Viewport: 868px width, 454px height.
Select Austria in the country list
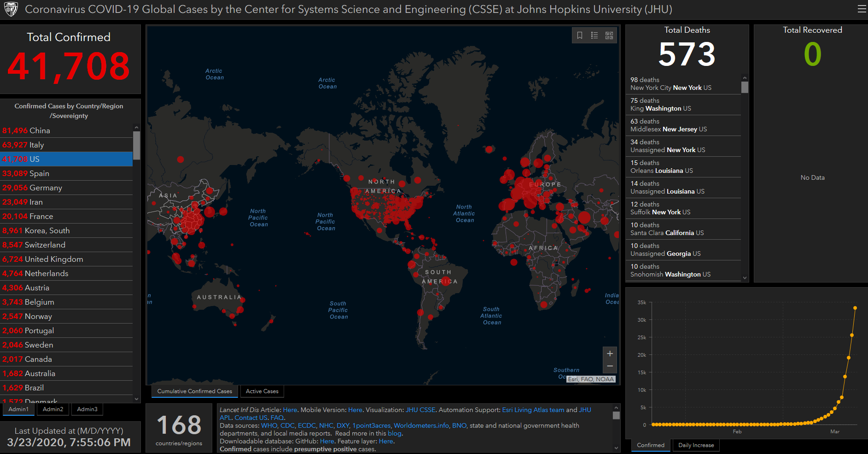click(66, 288)
